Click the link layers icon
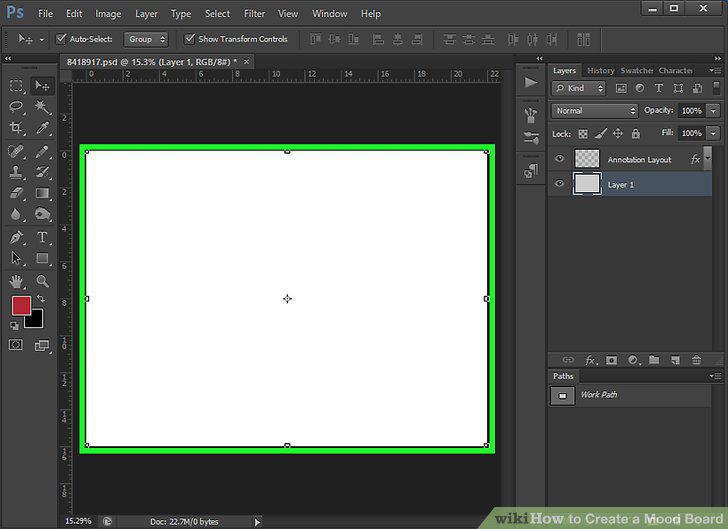 pos(568,360)
